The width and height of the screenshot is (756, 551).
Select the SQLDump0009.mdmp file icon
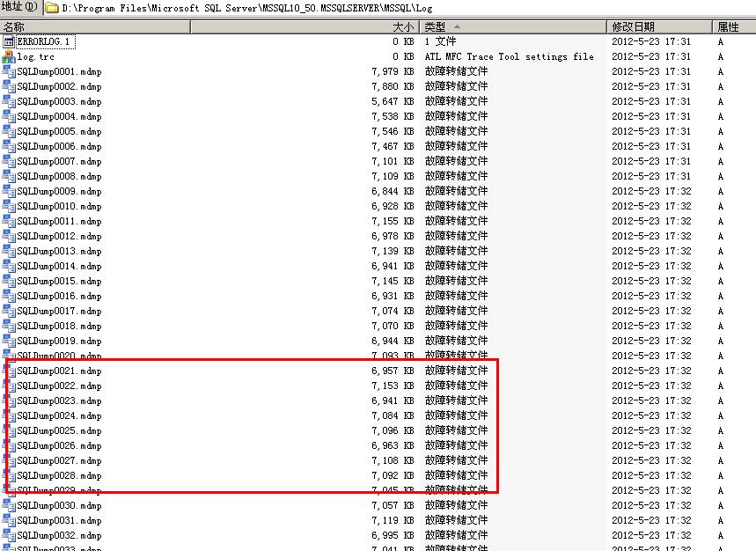point(9,191)
